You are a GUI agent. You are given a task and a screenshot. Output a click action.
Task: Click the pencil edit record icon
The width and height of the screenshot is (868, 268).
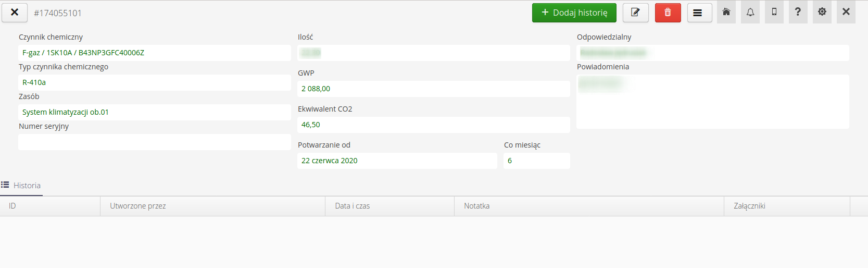635,13
